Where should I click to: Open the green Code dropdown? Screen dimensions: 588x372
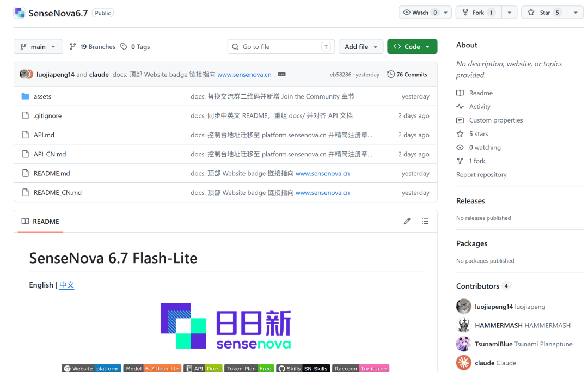(412, 46)
